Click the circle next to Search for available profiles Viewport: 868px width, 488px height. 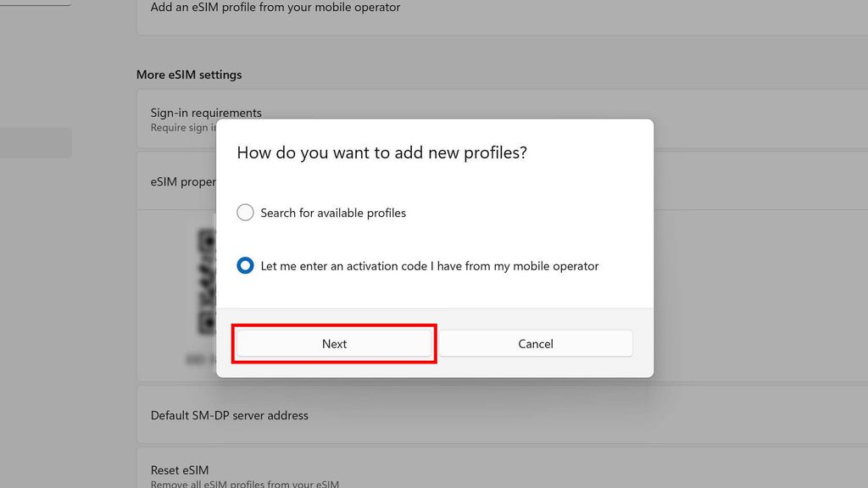pos(245,213)
